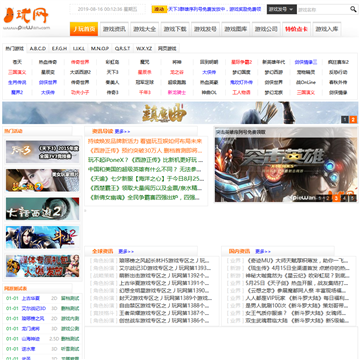Open the J玩网第1393 news item
Screen dimensions: 360x360
[165, 268]
